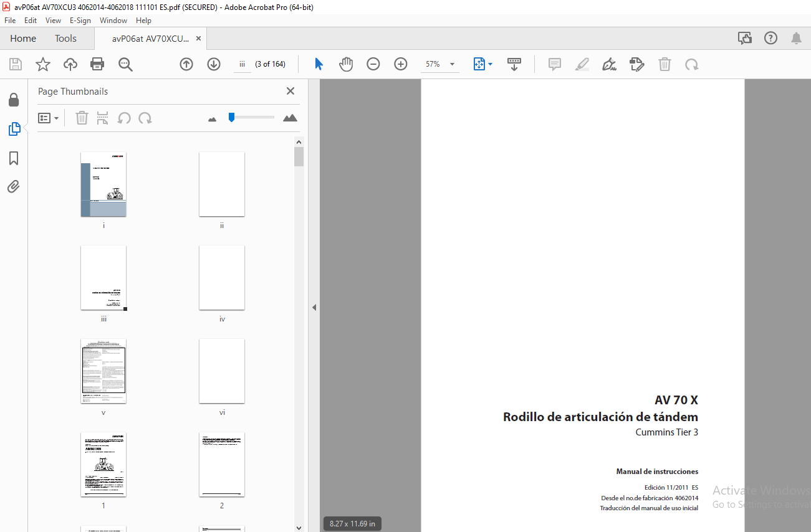
Task: Zoom out with minus button
Action: tap(373, 64)
